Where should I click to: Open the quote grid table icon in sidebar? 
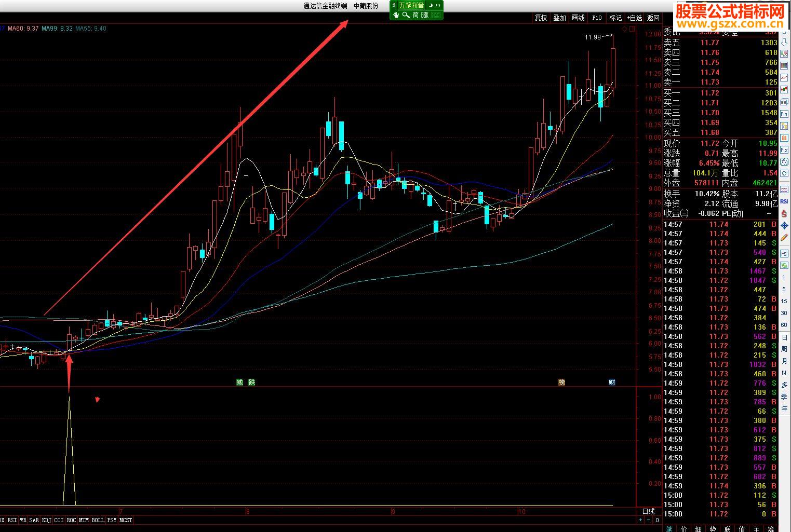tap(784, 65)
